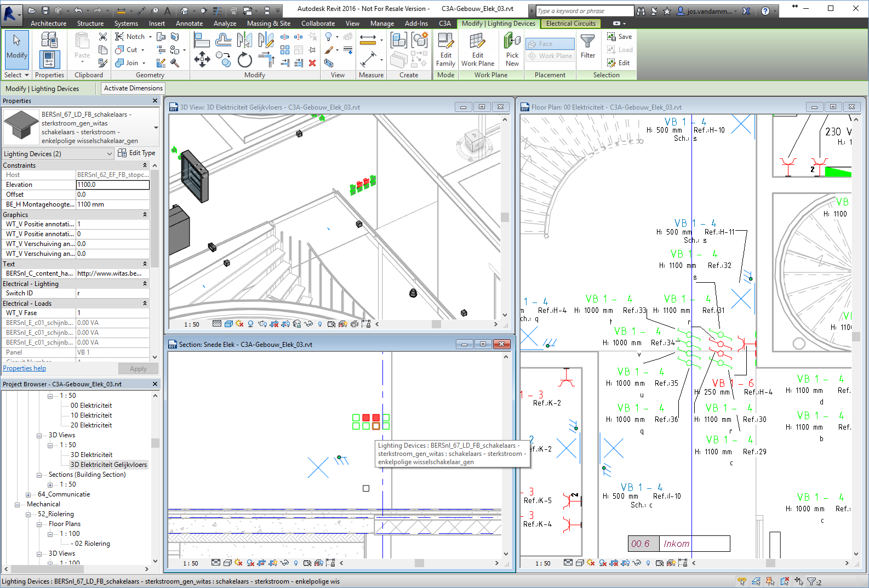Collapse the 52_Riolering node
Screen dimensions: 869x588
[x=28, y=515]
